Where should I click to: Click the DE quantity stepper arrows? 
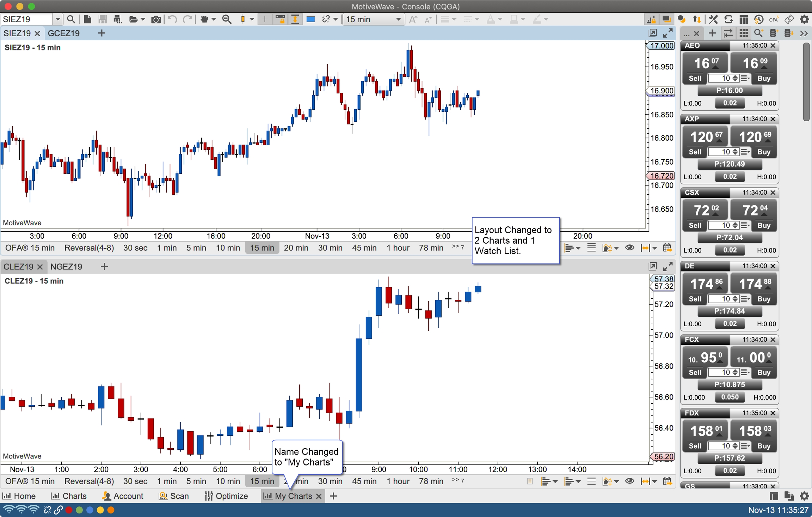click(735, 299)
